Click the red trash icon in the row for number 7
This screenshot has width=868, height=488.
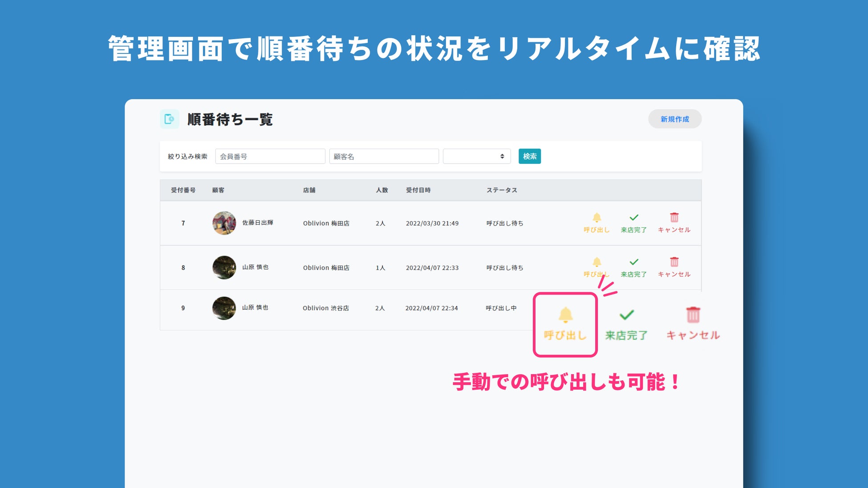674,218
